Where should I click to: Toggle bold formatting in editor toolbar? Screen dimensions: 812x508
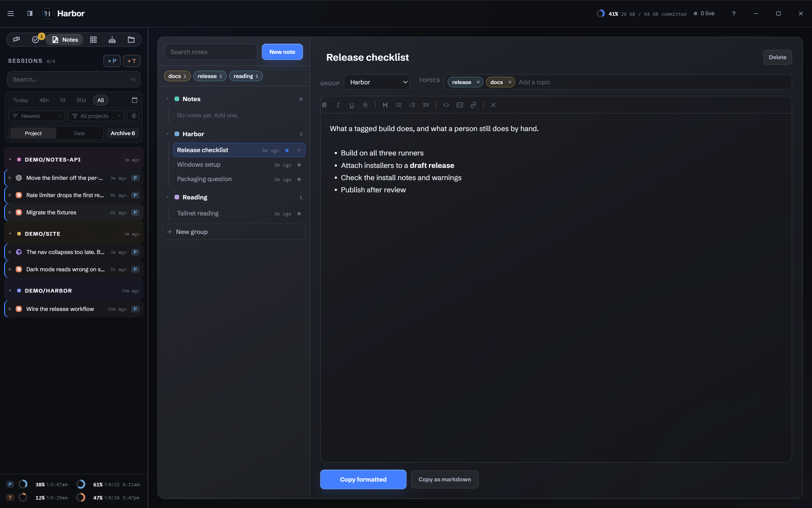pyautogui.click(x=324, y=105)
